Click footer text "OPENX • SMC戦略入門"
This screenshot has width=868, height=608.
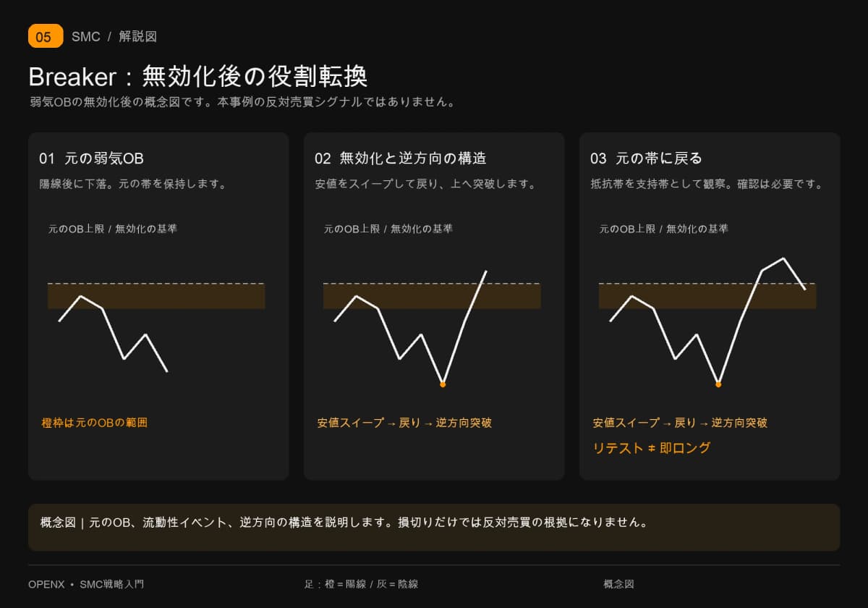point(86,583)
